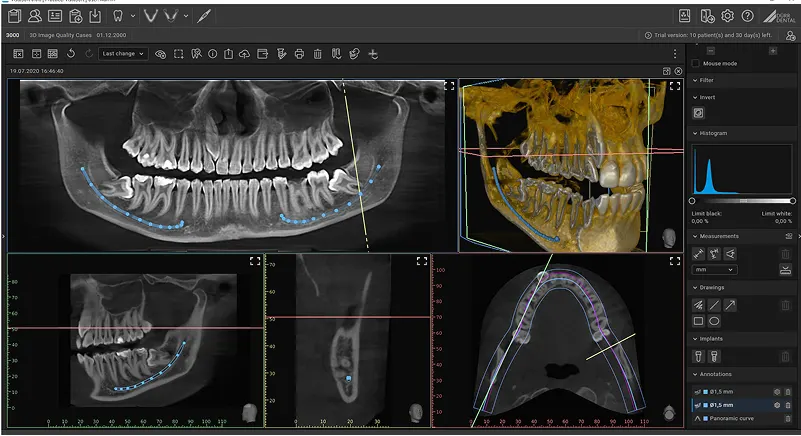
Task: Click the undo arrow
Action: pyautogui.click(x=71, y=54)
